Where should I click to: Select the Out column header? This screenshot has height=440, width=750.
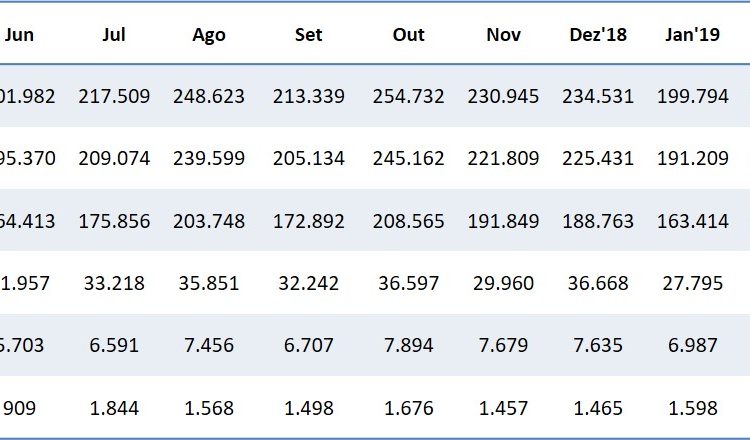tap(408, 35)
